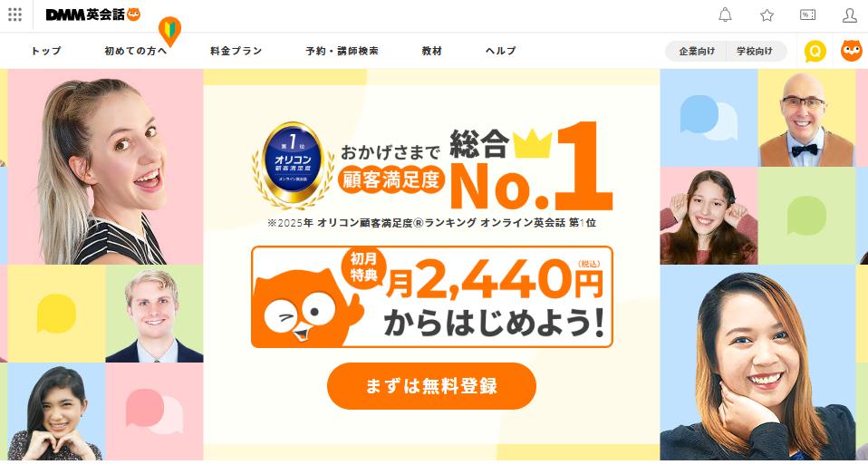Screen dimensions: 868x474
Task: Select 企業向け option
Action: [x=697, y=51]
